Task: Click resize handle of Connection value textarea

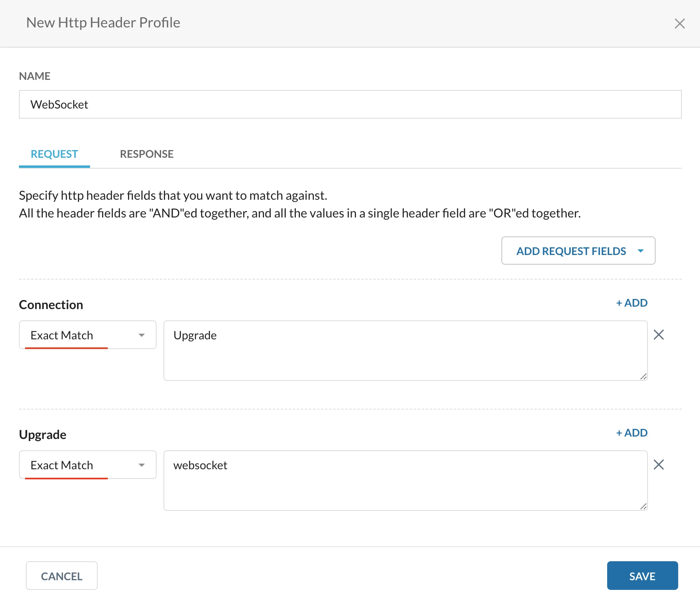Action: click(643, 376)
